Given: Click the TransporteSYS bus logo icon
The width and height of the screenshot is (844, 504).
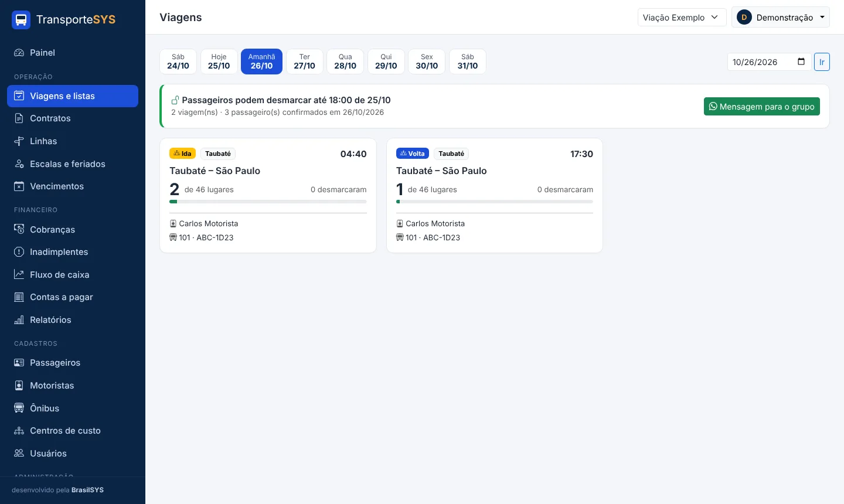Looking at the screenshot, I should pyautogui.click(x=21, y=19).
